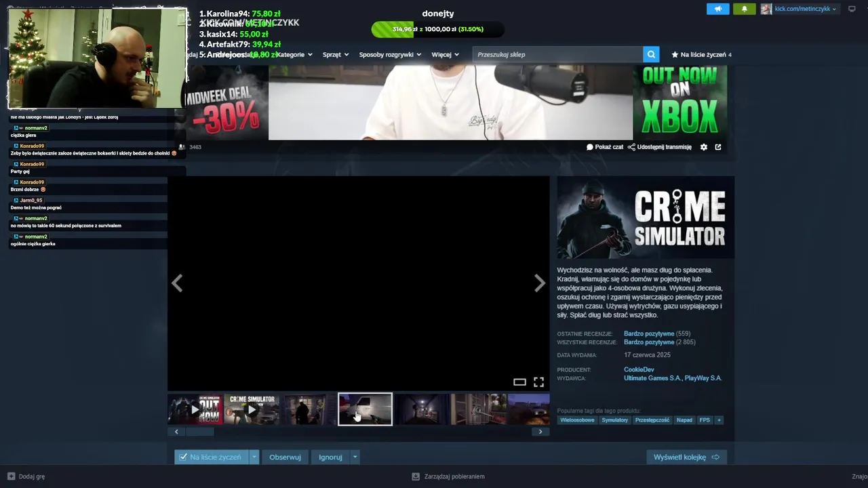Select the dark hallway screenshot thumbnail
The image size is (868, 488).
coord(422,409)
